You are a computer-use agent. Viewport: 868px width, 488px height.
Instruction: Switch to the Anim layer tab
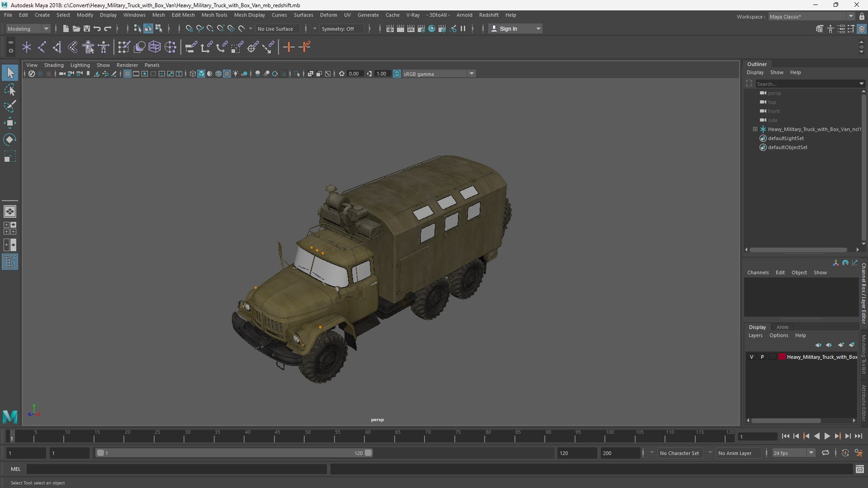(782, 327)
